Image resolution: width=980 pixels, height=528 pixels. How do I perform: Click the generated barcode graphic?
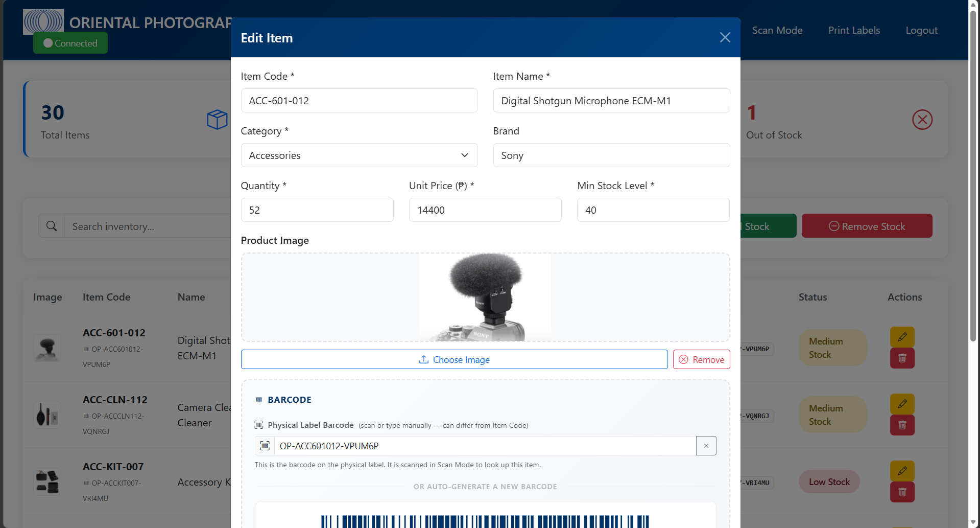[485, 521]
